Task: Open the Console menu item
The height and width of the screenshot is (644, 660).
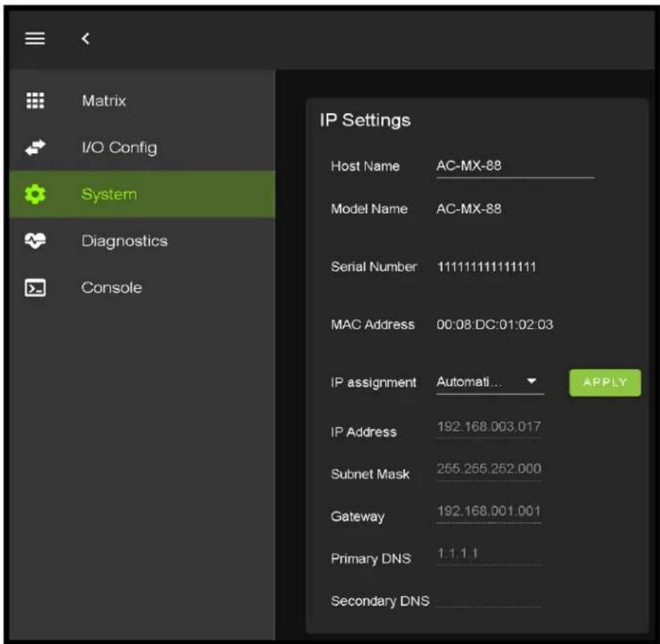Action: [143, 288]
